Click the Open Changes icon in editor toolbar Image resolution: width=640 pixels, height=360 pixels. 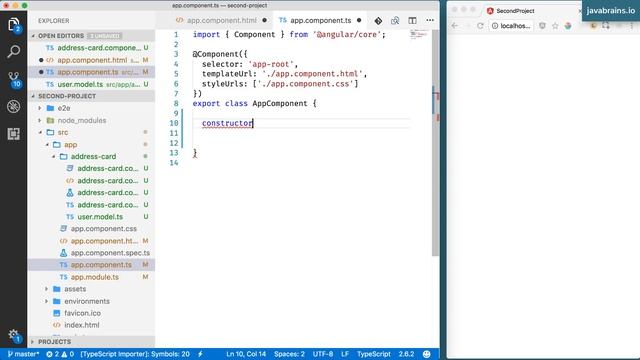[x=395, y=20]
